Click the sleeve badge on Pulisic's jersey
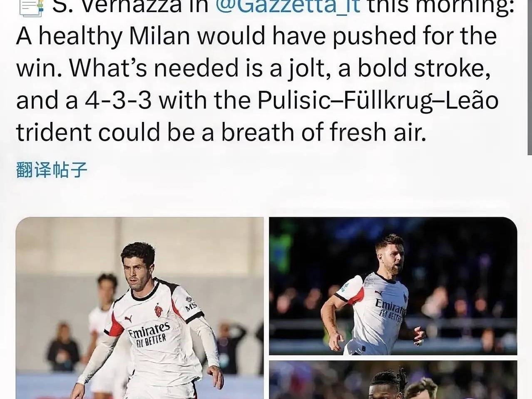 pyautogui.click(x=190, y=302)
